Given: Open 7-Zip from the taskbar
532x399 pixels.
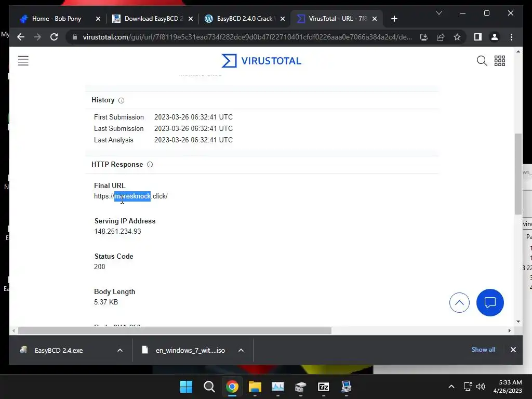Looking at the screenshot, I should (323, 387).
